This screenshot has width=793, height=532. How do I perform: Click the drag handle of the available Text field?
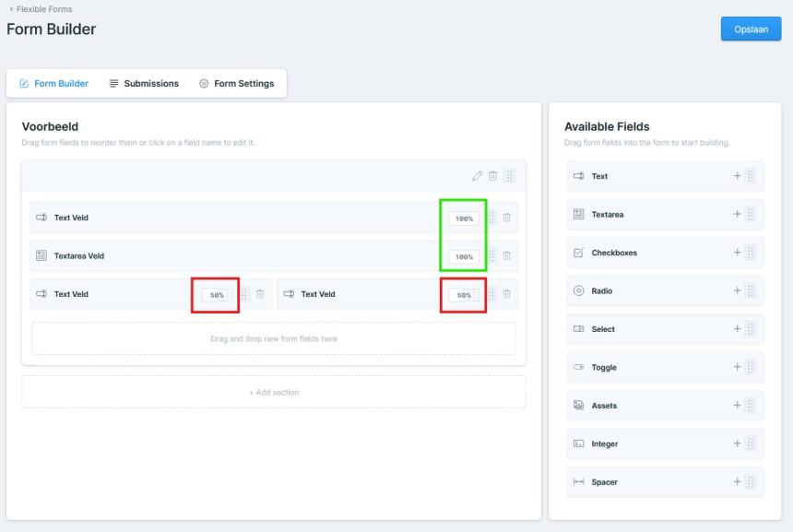point(750,176)
